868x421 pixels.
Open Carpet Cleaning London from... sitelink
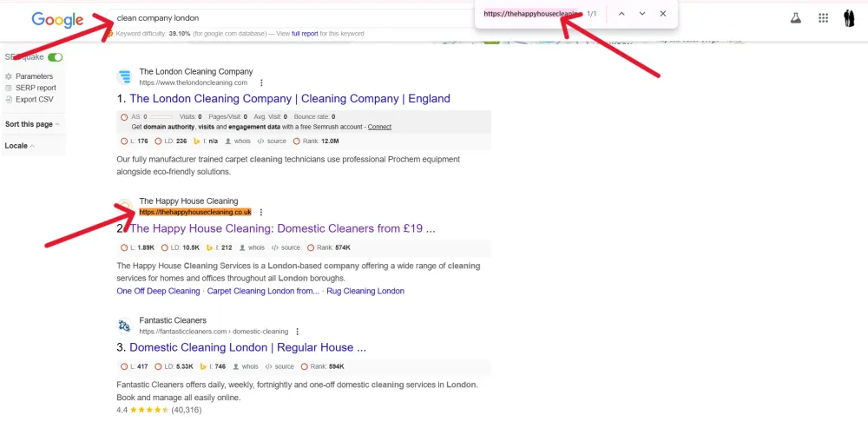coord(263,291)
